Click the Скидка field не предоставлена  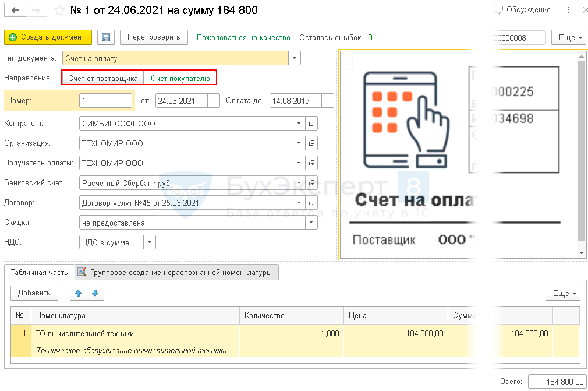192,223
